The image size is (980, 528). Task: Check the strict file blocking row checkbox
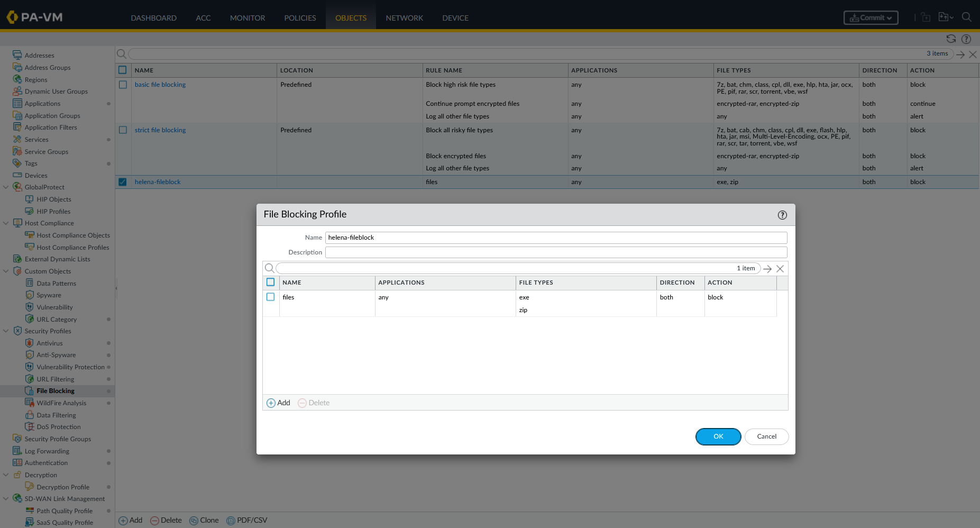pos(123,130)
